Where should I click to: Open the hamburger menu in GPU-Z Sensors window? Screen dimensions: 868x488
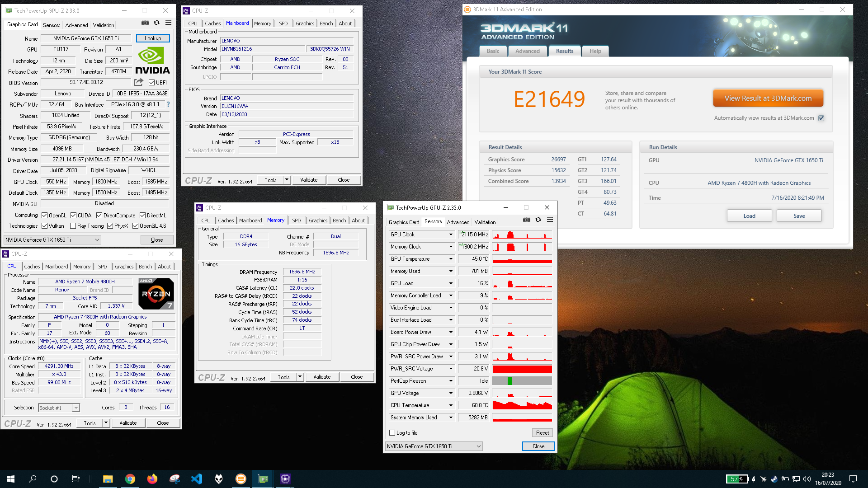point(550,220)
